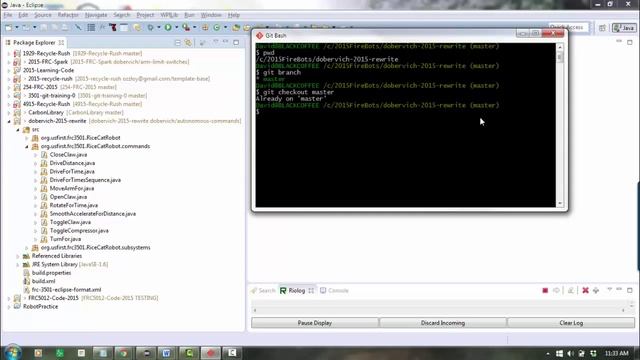Click the Open Perspective icon

(x=602, y=27)
